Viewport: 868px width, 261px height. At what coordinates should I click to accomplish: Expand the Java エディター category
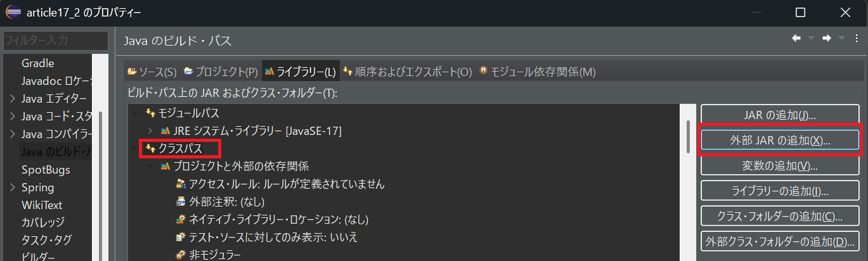pos(13,99)
